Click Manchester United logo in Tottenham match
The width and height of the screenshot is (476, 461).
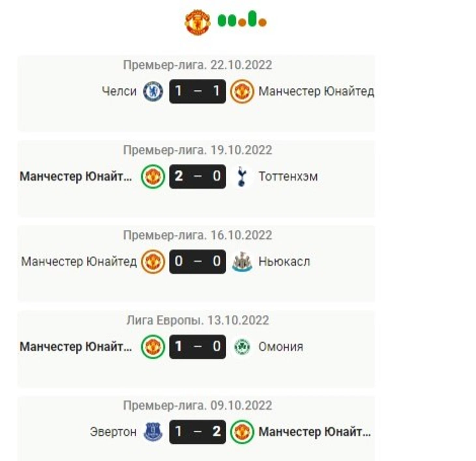(153, 177)
